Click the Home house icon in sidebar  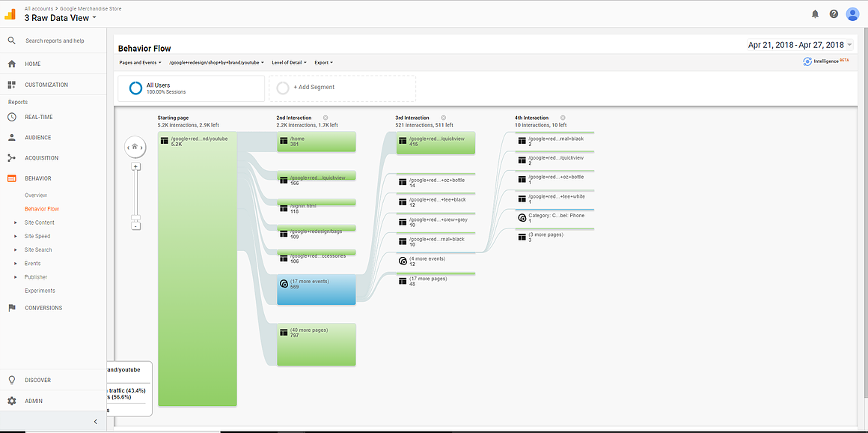[12, 64]
